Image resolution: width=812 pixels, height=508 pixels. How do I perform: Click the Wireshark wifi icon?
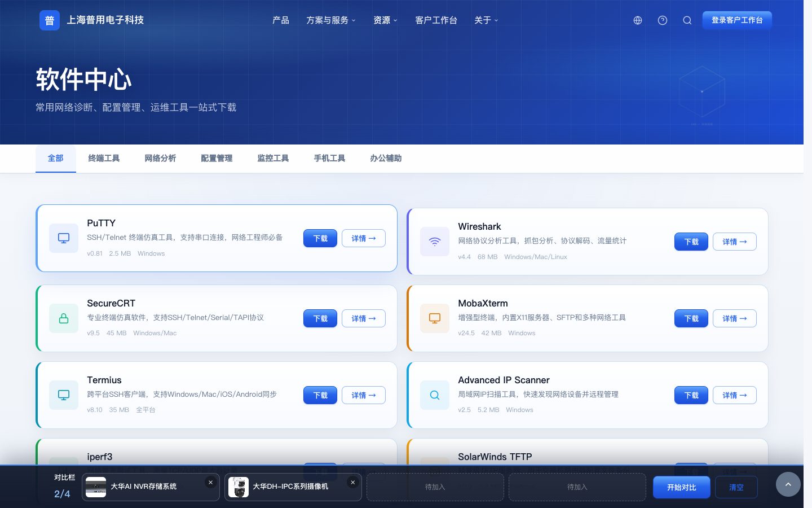click(435, 242)
